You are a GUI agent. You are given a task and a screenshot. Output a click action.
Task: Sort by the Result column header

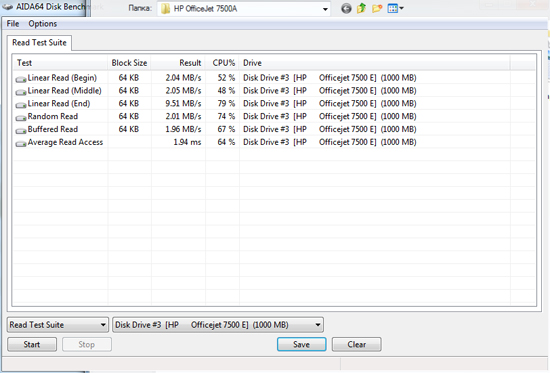[x=178, y=63]
